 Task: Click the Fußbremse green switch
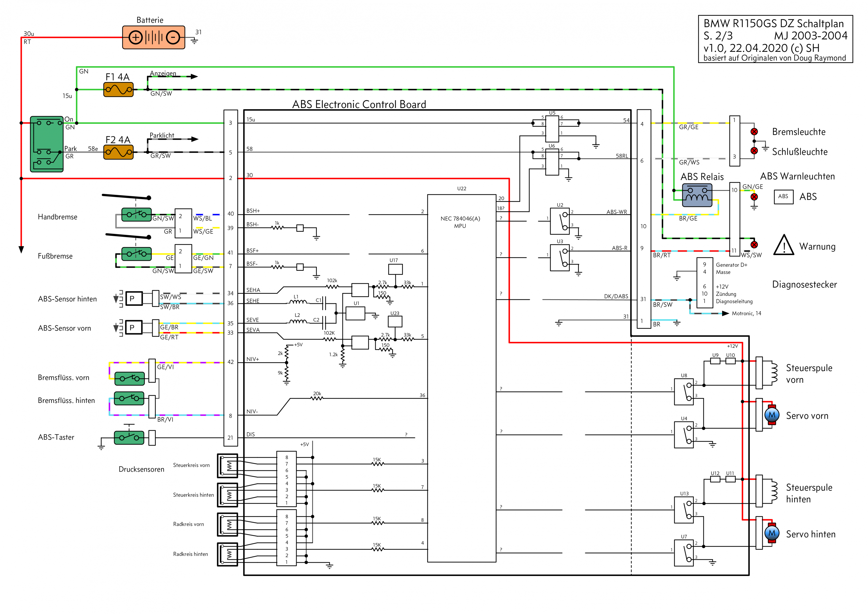tap(136, 254)
